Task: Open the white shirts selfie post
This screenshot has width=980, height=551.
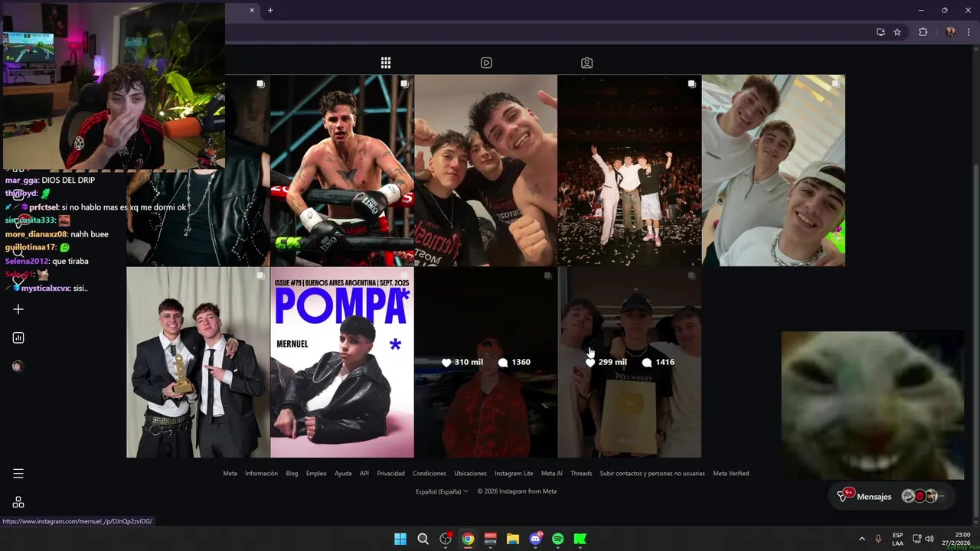Action: coord(773,171)
